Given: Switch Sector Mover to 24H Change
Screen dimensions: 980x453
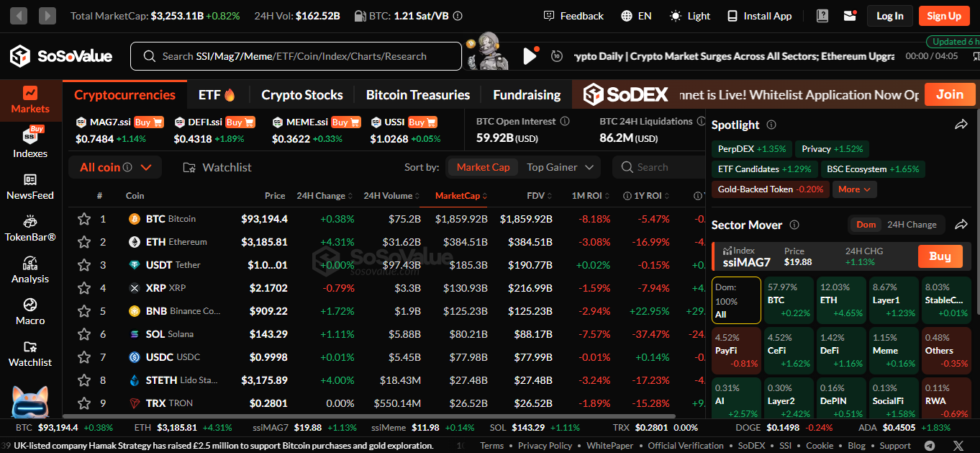Looking at the screenshot, I should [912, 225].
